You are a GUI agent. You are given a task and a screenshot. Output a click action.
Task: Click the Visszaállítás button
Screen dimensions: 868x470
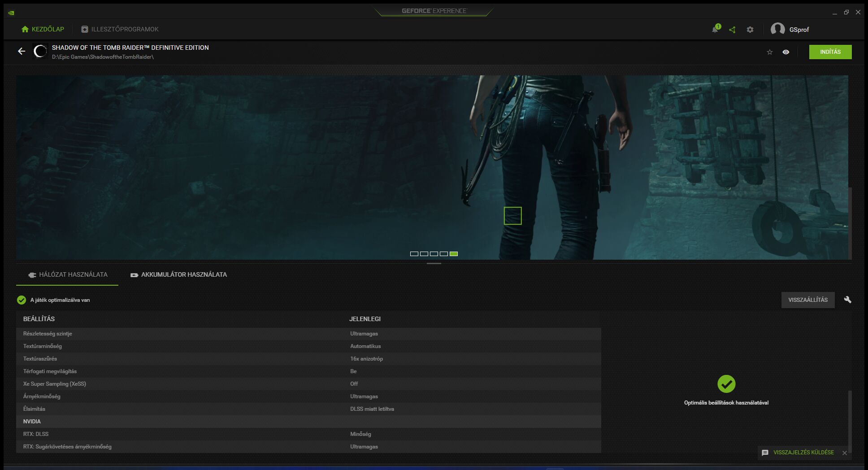(x=808, y=300)
